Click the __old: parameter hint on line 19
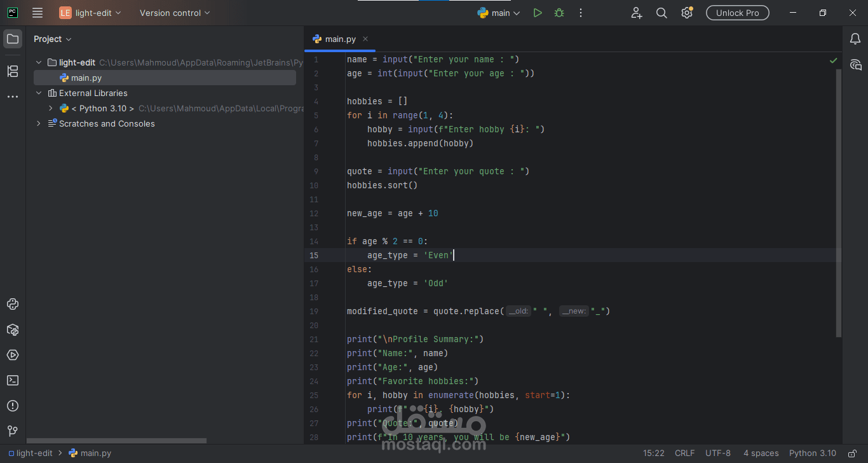The width and height of the screenshot is (868, 463). [x=519, y=312]
